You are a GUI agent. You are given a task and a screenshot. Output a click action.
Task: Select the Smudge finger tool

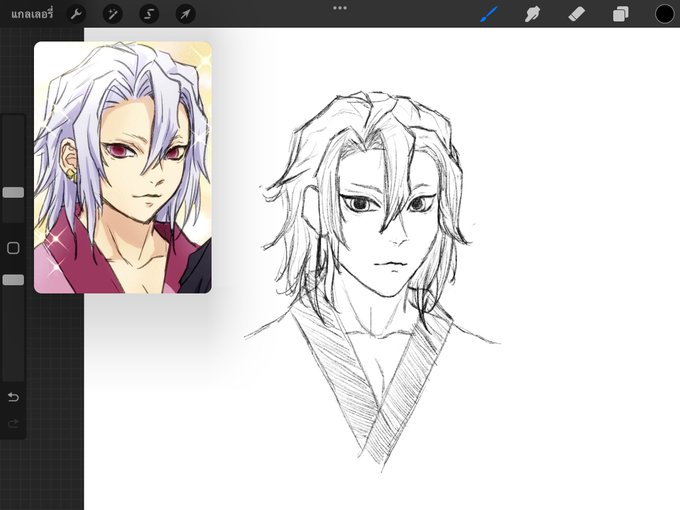[x=532, y=14]
